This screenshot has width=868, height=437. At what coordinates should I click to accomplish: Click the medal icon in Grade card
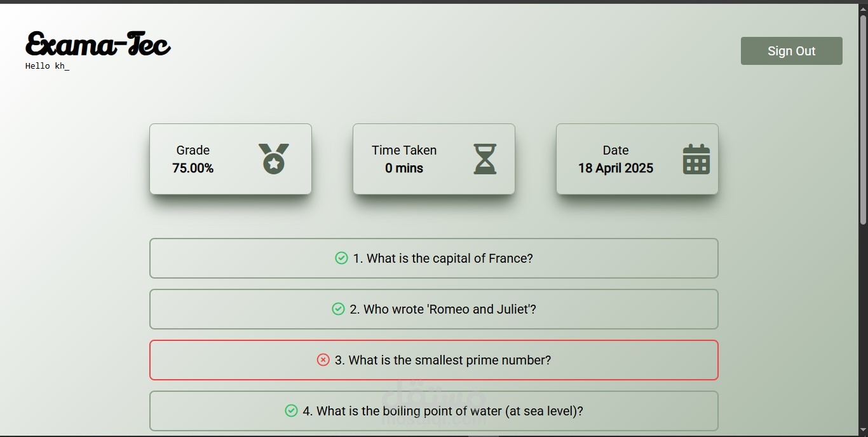tap(273, 158)
